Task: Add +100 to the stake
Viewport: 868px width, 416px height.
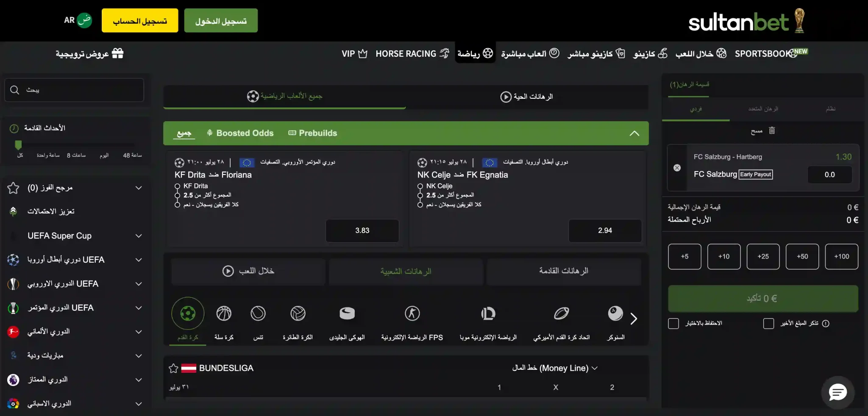Action: click(x=841, y=256)
